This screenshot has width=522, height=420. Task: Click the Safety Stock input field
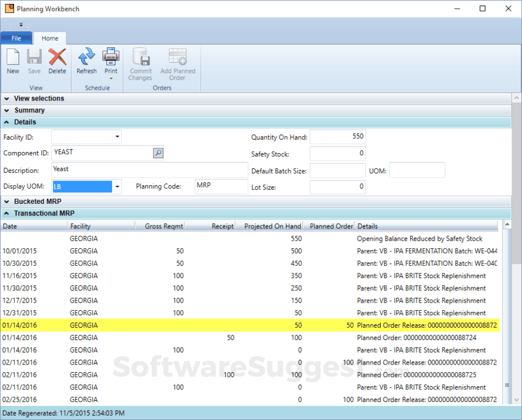(x=337, y=154)
